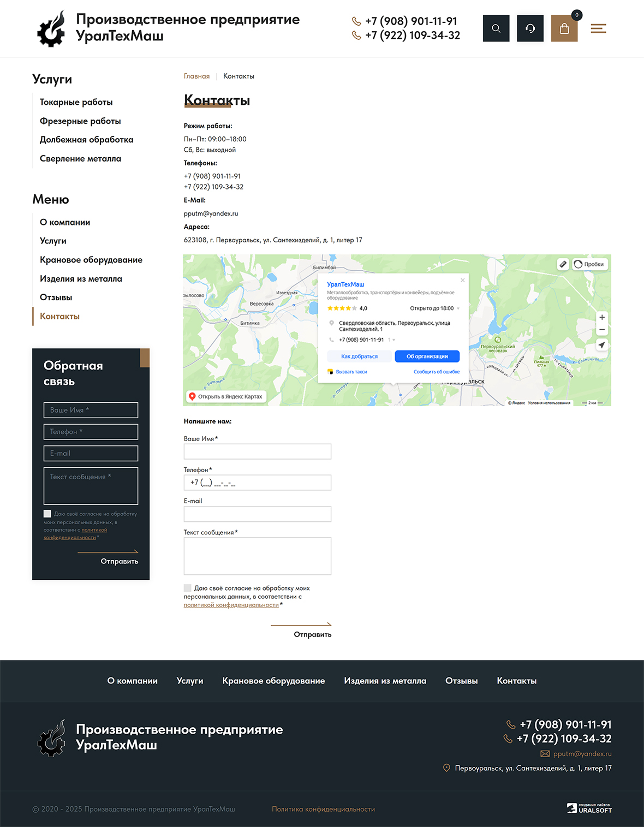Open the hamburger menu icon
This screenshot has width=644, height=827.
pos(598,28)
